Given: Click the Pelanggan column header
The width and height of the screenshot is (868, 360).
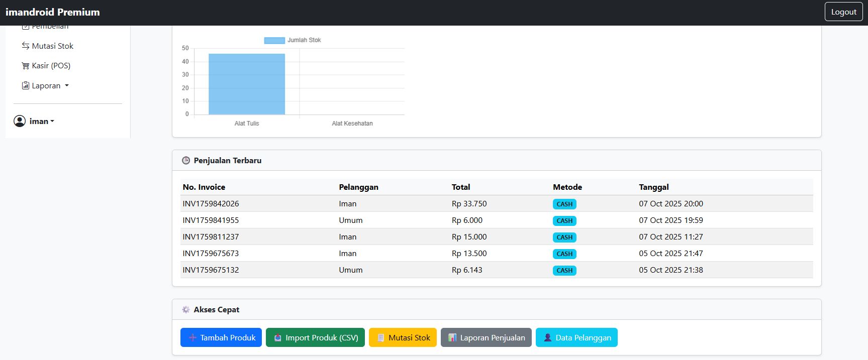Looking at the screenshot, I should 359,187.
